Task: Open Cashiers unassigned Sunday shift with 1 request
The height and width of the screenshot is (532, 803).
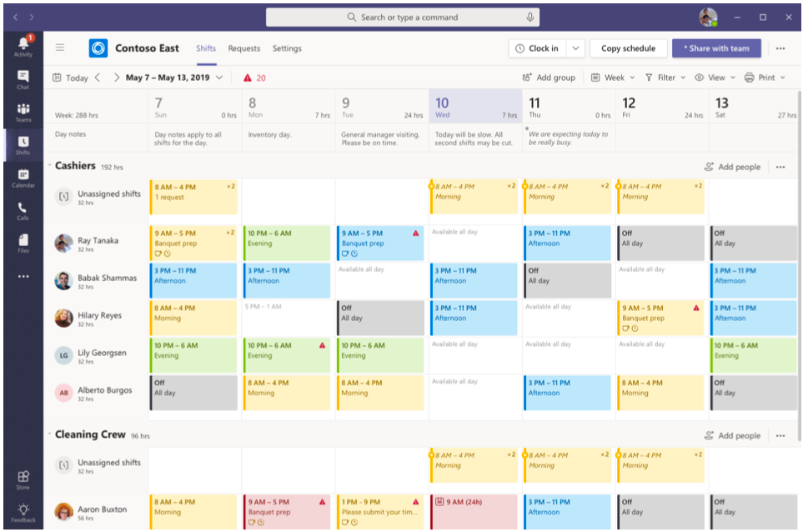Action: coord(193,197)
